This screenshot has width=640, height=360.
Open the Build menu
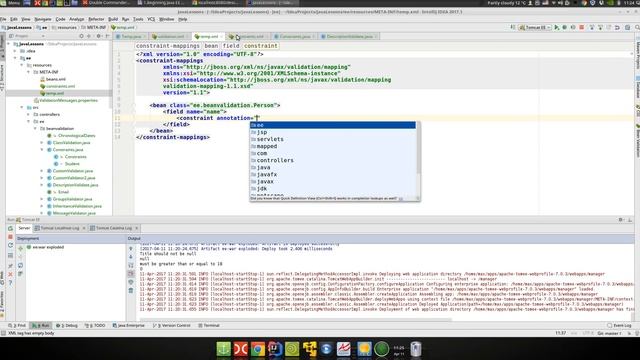pyautogui.click(x=113, y=19)
